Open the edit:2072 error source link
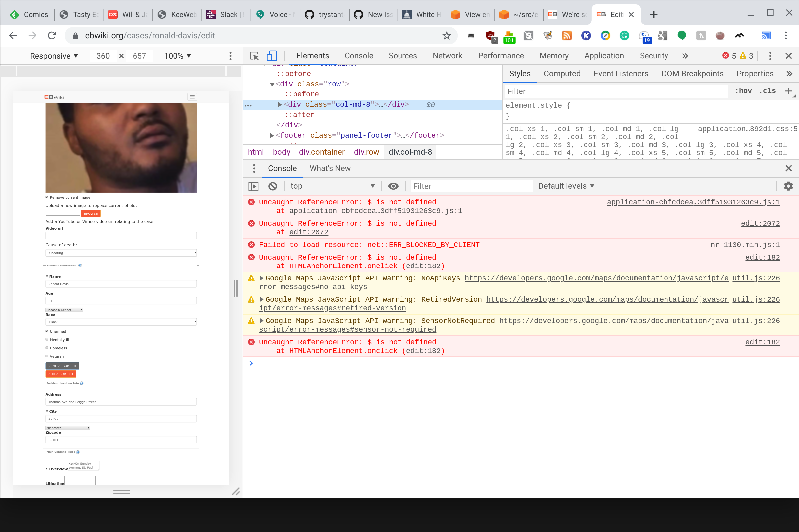 (760, 223)
